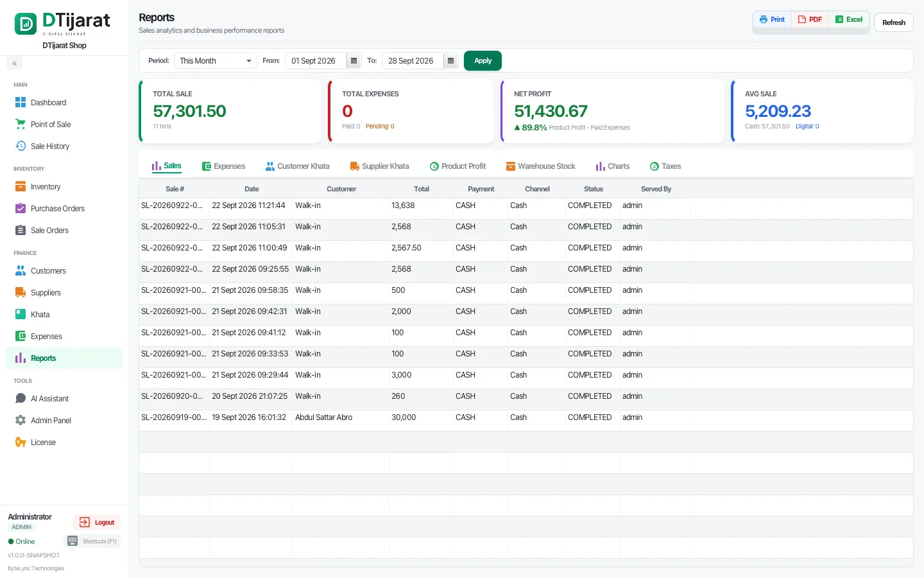Open the Period dropdown showing This Month
Screen dimensions: 924x578
tap(216, 61)
